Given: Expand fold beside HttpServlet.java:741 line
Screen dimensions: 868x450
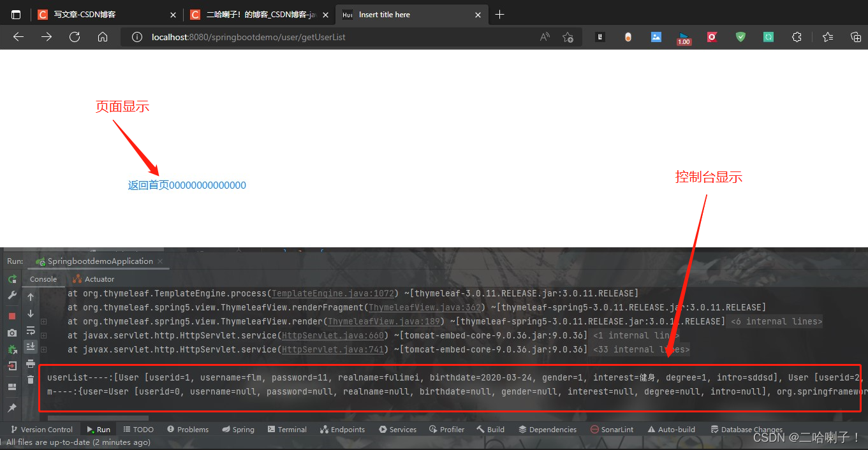Looking at the screenshot, I should (44, 349).
